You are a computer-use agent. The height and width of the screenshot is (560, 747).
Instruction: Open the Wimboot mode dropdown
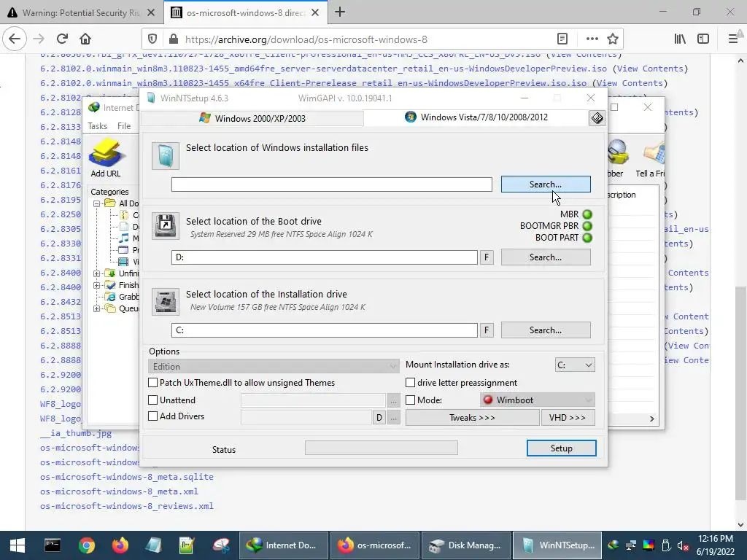click(538, 400)
